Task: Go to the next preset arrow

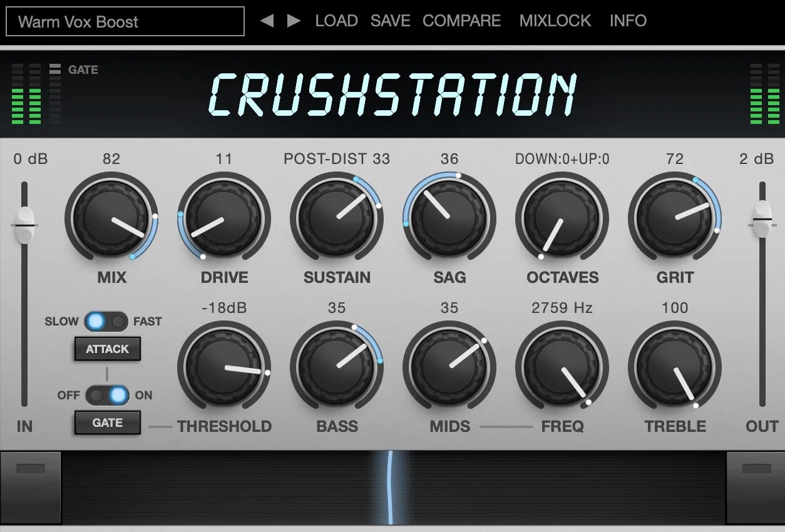Action: 294,21
